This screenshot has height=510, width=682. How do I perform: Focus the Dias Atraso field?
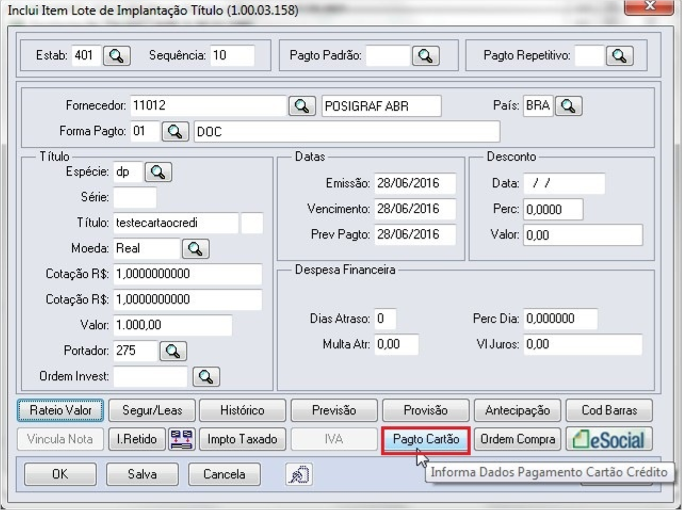[385, 319]
